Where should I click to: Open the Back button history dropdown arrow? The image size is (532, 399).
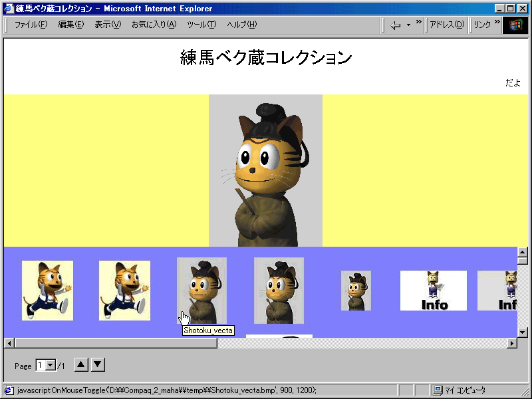[x=408, y=25]
